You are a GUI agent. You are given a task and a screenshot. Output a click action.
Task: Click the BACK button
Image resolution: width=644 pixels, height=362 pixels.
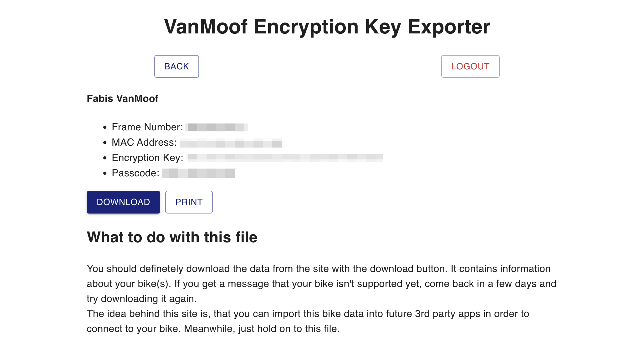(x=176, y=66)
